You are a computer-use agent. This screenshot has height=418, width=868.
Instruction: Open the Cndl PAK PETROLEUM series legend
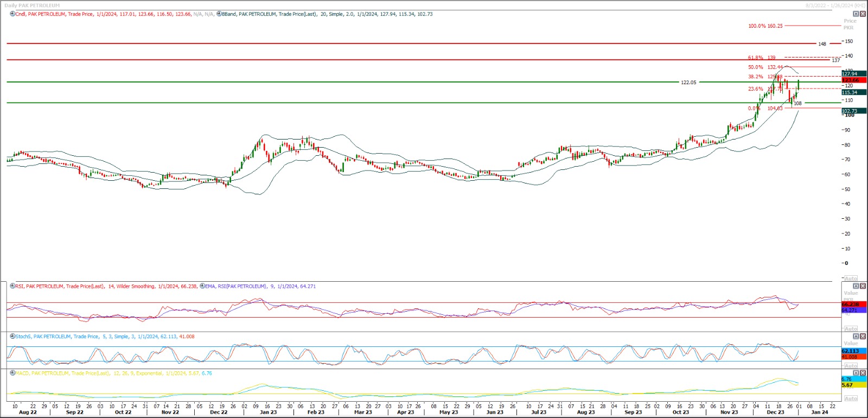pos(54,14)
